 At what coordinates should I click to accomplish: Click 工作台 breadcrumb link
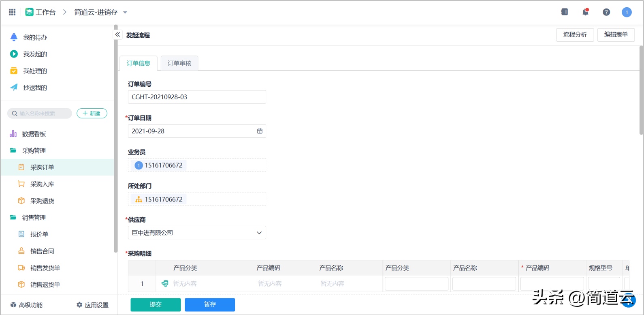click(x=45, y=12)
